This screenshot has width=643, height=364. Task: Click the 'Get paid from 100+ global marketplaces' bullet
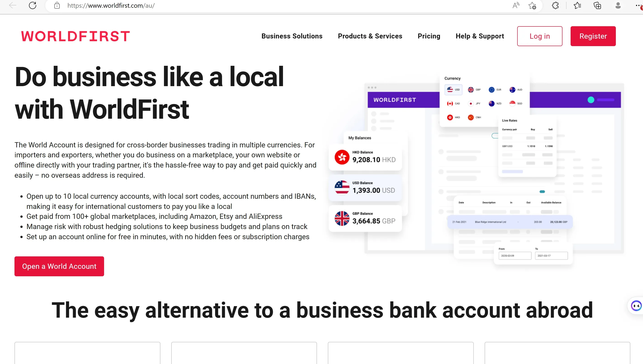pos(154,216)
